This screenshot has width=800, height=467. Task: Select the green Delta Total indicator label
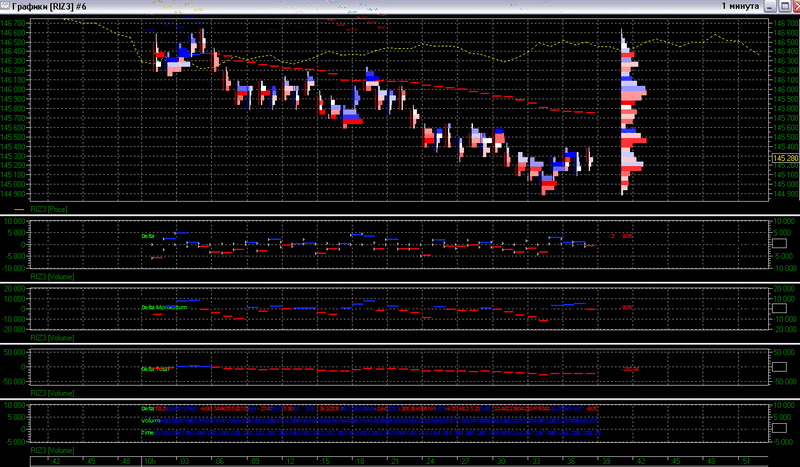[156, 370]
